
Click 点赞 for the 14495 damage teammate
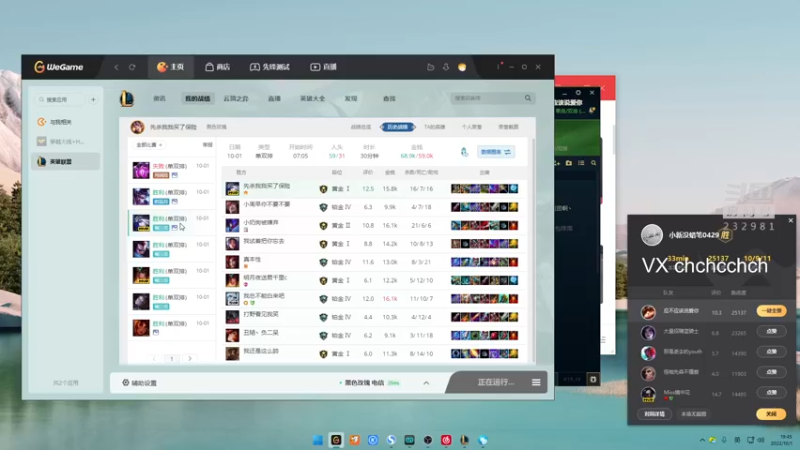(x=771, y=393)
